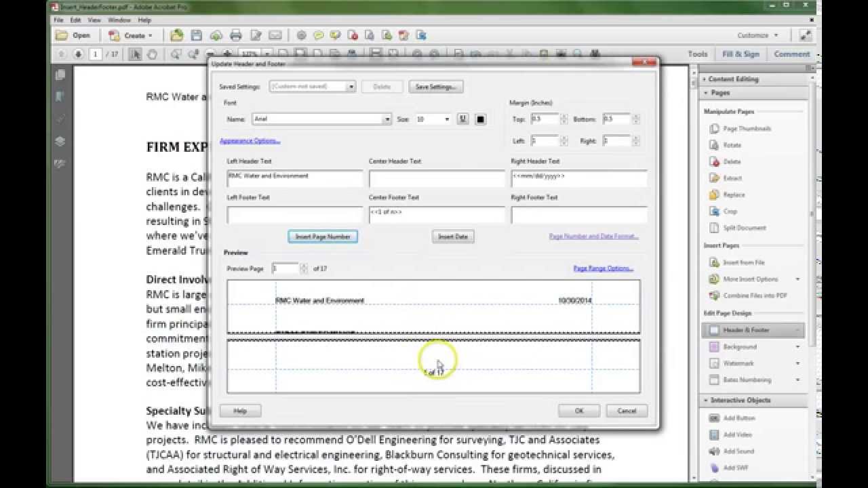868x488 pixels.
Task: Click Extract pages tool
Action: tap(726, 178)
